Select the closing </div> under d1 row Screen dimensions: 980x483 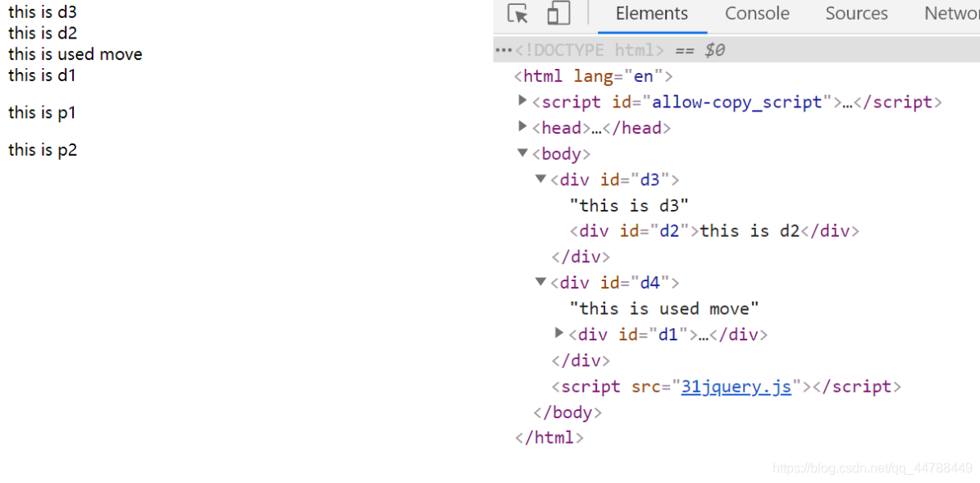point(580,361)
